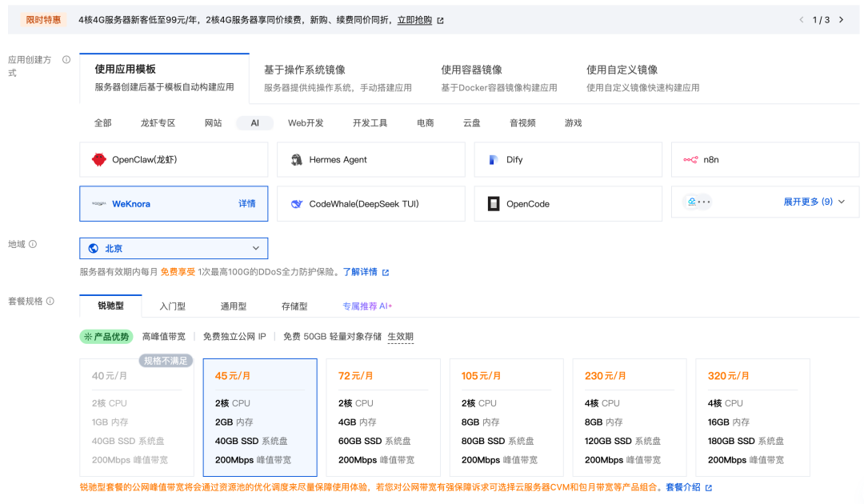Image resolution: width=864 pixels, height=504 pixels.
Task: Click the 产品优势 green badge
Action: 107,337
